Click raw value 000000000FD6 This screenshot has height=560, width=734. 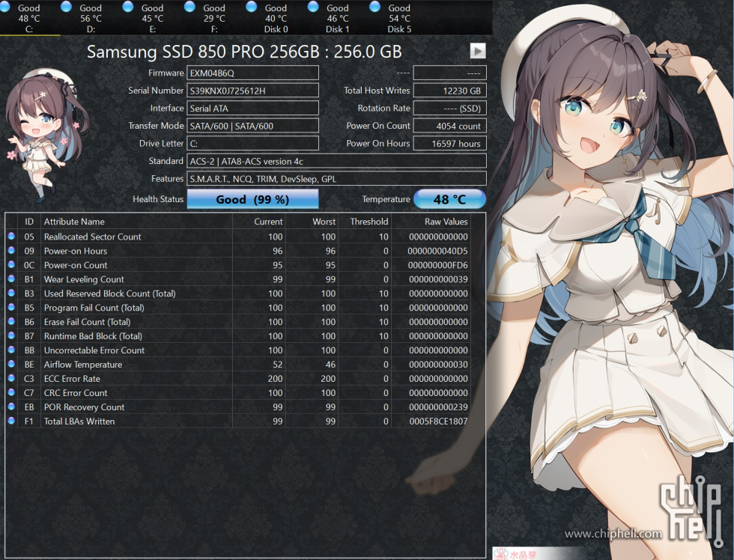pos(437,265)
